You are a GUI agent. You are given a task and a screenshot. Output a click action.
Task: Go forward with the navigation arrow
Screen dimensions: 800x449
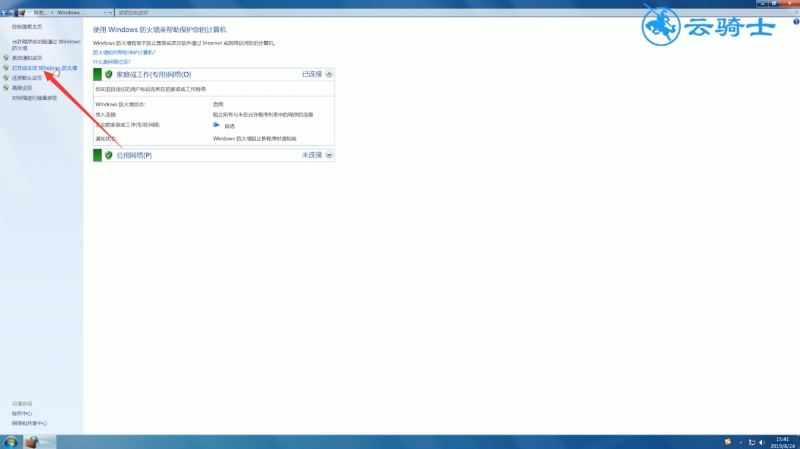(x=11, y=12)
